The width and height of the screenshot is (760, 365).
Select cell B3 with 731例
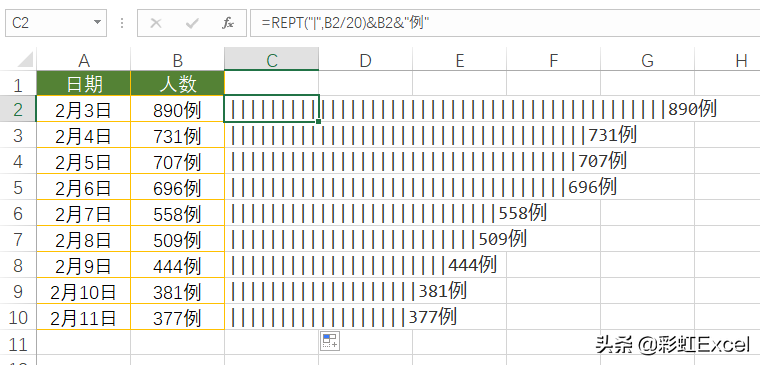178,135
